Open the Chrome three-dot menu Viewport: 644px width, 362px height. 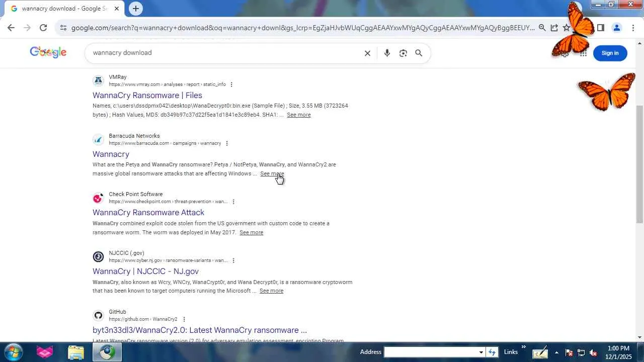pos(633,28)
